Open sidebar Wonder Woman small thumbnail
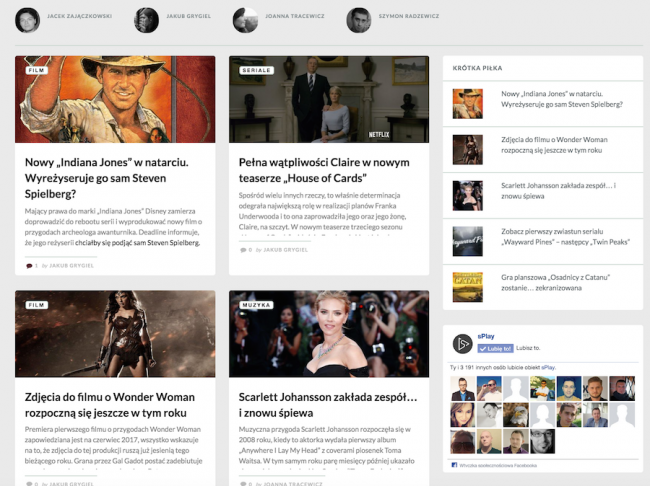Viewport: 650px width, 486px height. coord(468,150)
